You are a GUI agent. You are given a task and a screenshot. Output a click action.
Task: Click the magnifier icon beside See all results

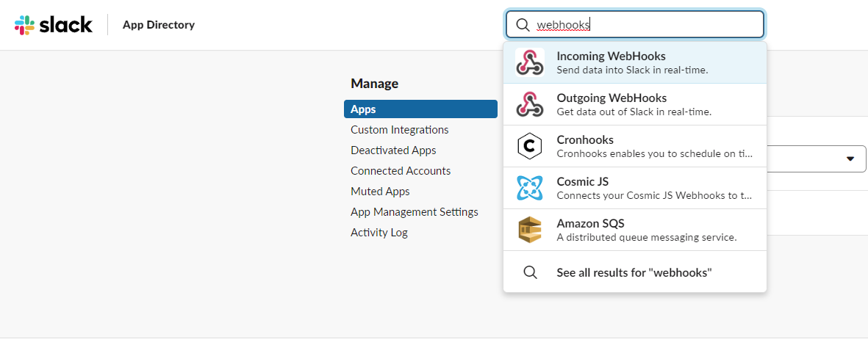[530, 272]
